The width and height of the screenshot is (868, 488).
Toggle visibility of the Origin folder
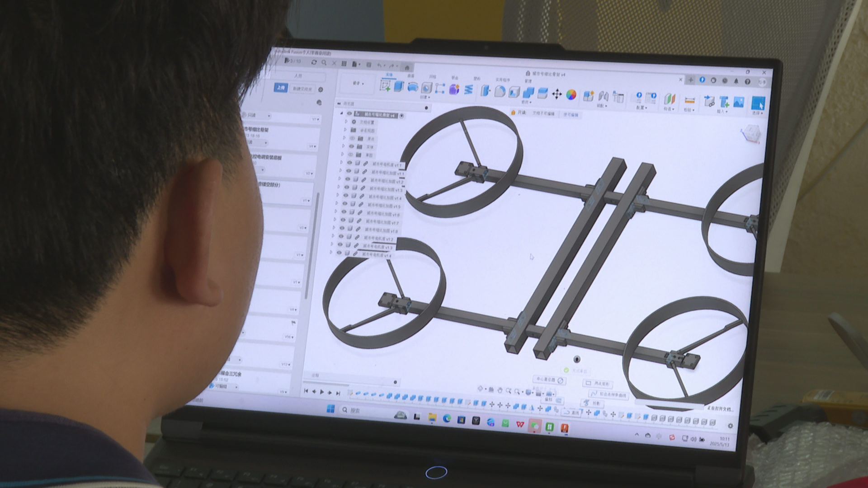(x=352, y=138)
